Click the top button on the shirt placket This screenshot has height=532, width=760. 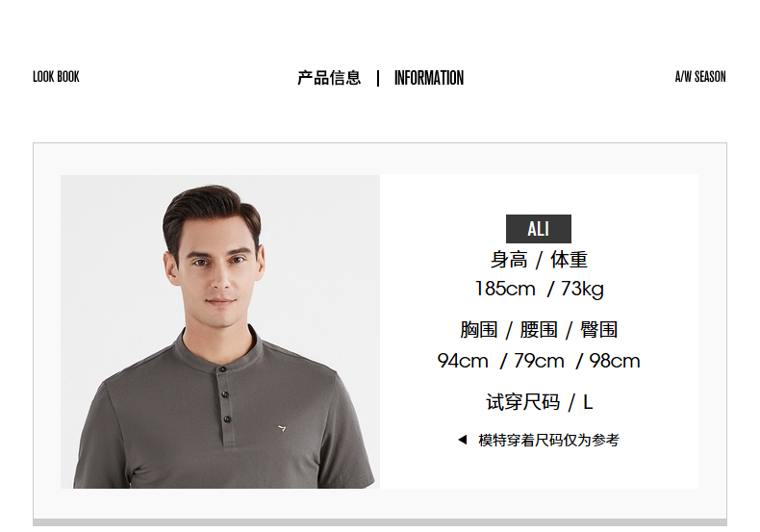(222, 369)
